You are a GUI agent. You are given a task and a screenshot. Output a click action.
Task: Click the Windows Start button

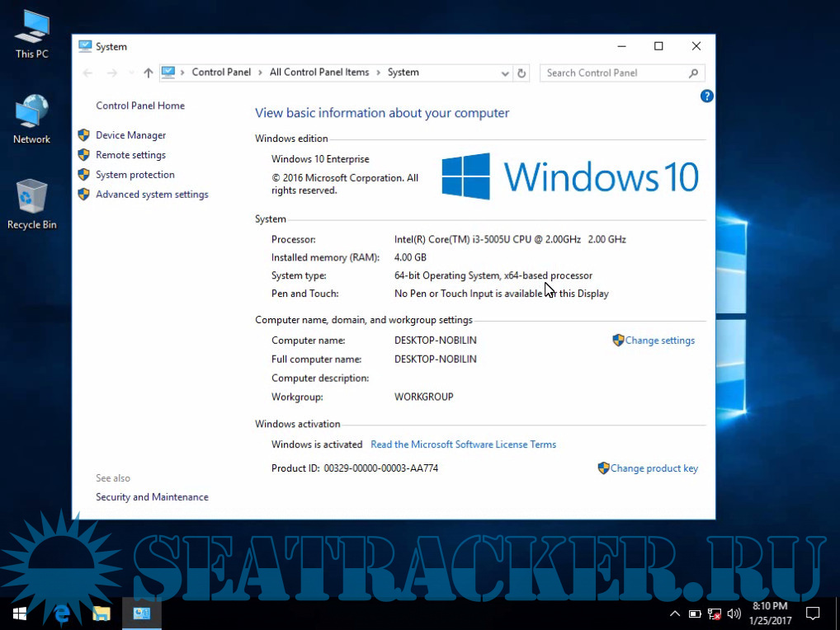tap(20, 614)
